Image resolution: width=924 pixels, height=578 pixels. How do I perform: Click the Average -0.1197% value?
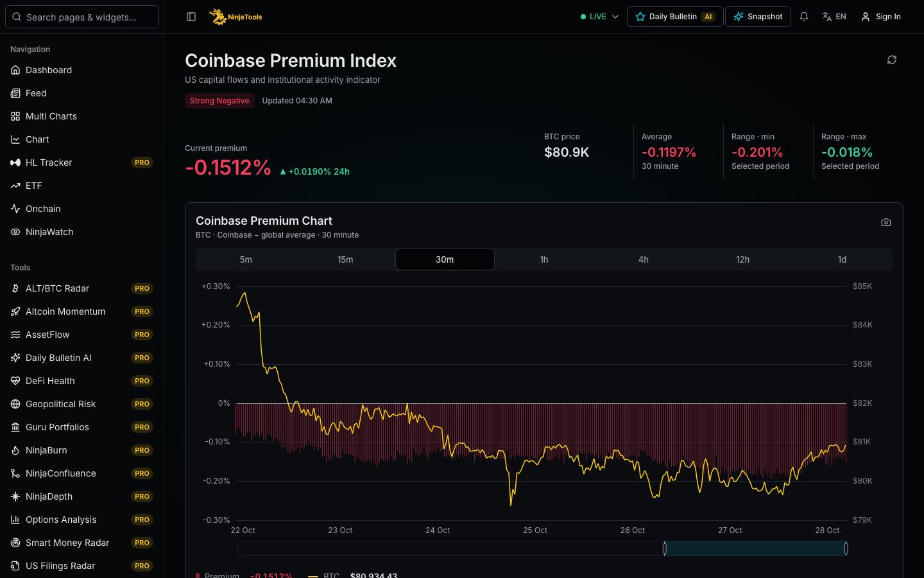tap(669, 152)
